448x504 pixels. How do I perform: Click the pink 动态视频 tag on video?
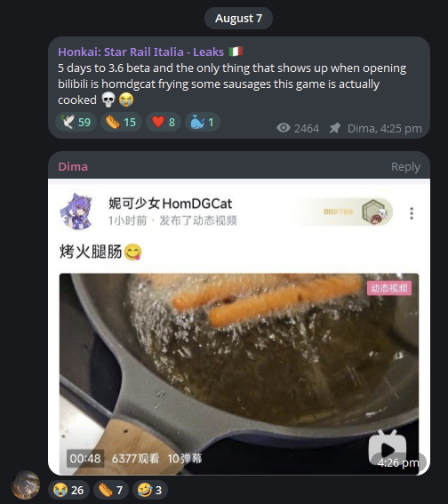pyautogui.click(x=389, y=288)
